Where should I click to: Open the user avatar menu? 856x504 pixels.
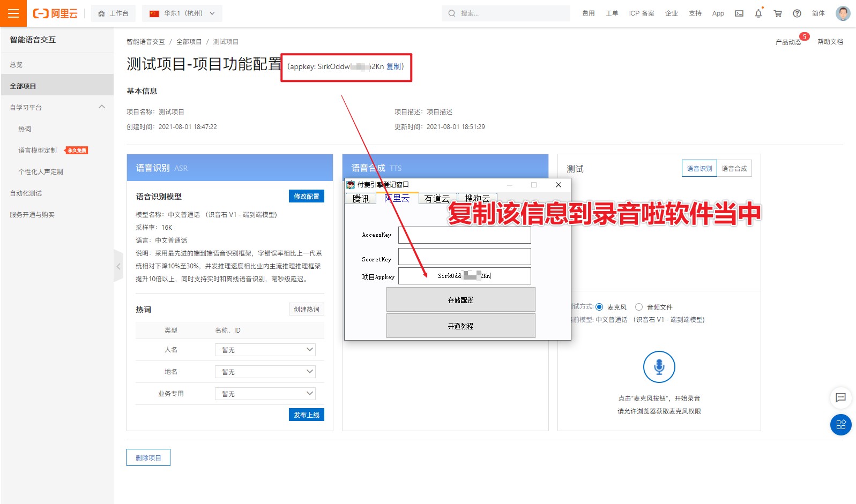[843, 13]
